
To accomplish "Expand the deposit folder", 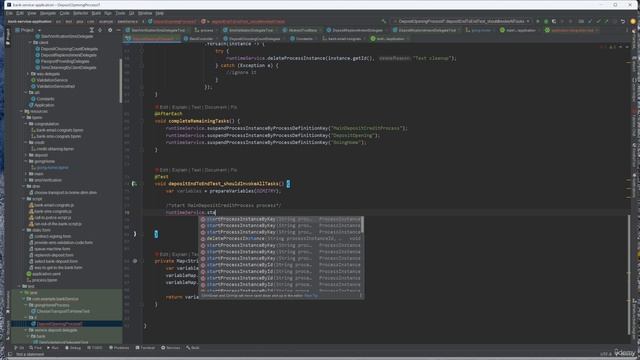I will click(x=26, y=156).
